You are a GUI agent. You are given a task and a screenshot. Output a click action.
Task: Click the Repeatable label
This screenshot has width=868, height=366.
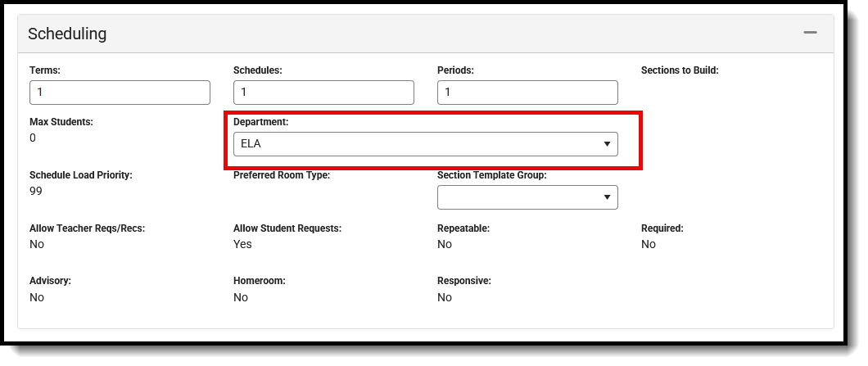(x=463, y=228)
